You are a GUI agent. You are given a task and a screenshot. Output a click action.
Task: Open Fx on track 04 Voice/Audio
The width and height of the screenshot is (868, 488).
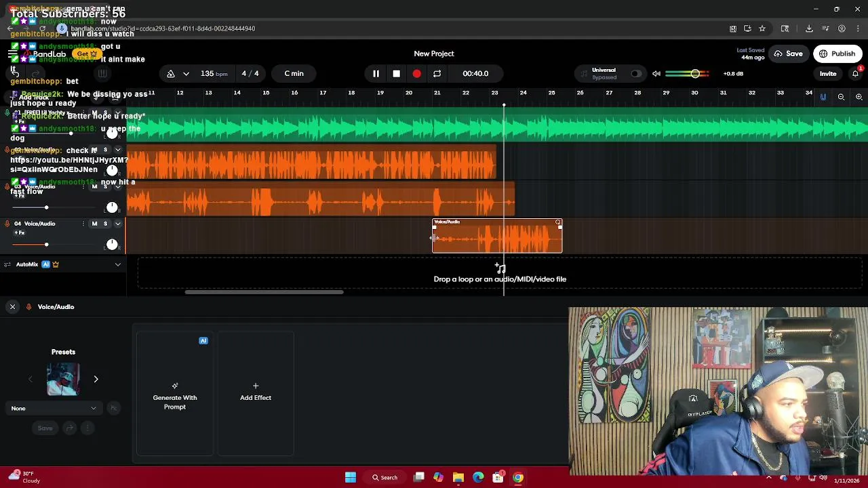click(20, 233)
